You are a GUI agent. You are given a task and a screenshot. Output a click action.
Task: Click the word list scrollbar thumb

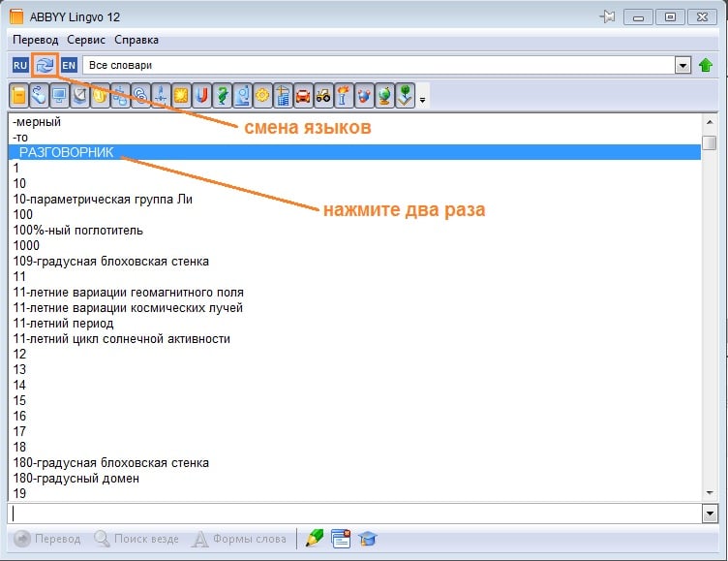coord(710,142)
